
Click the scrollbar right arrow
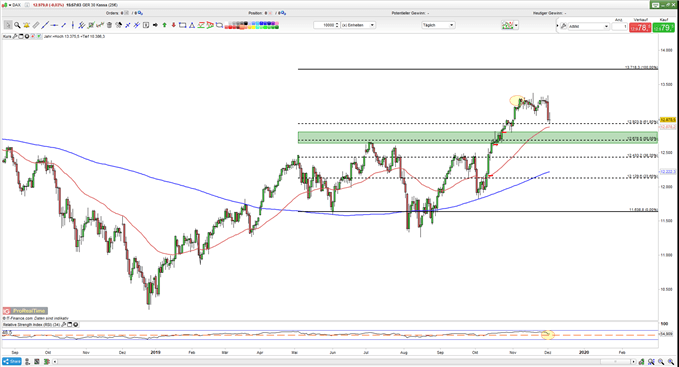(x=634, y=361)
